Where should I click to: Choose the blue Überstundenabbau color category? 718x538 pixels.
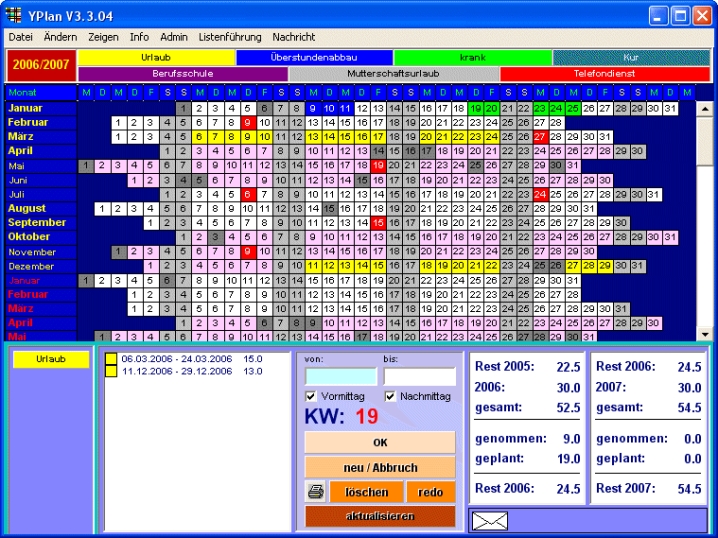314,58
